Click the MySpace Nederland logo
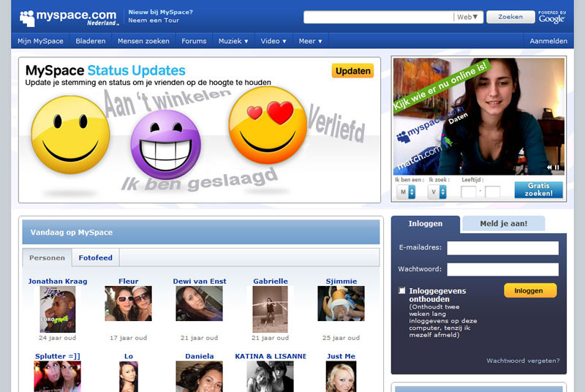The width and height of the screenshot is (585, 392). [x=67, y=18]
